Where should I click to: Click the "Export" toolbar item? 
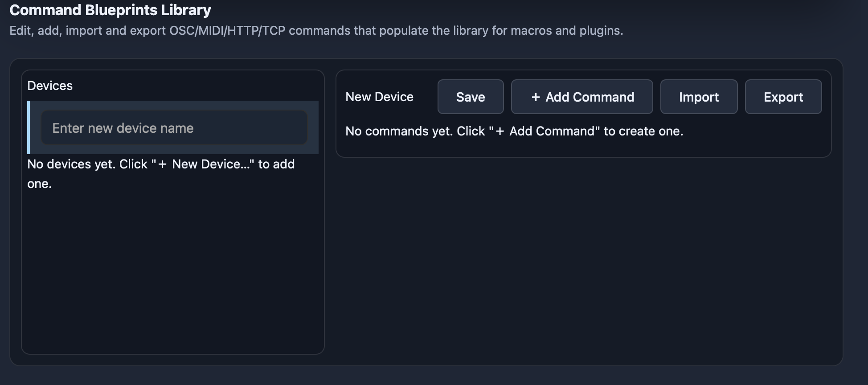[x=783, y=97]
